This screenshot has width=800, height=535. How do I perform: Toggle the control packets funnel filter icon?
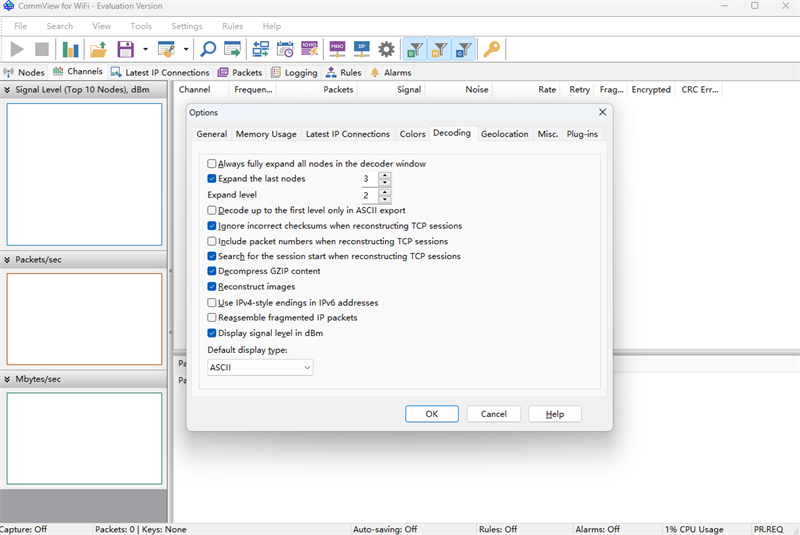(x=464, y=49)
